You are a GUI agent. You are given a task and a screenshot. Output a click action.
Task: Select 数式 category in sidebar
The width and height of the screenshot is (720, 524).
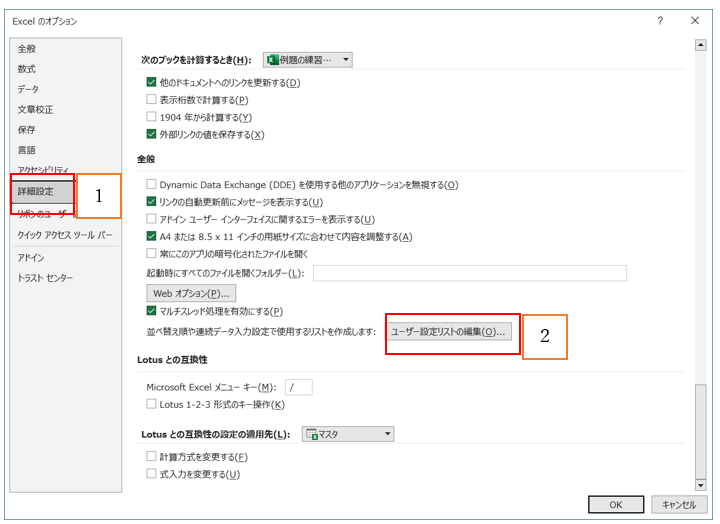click(27, 69)
